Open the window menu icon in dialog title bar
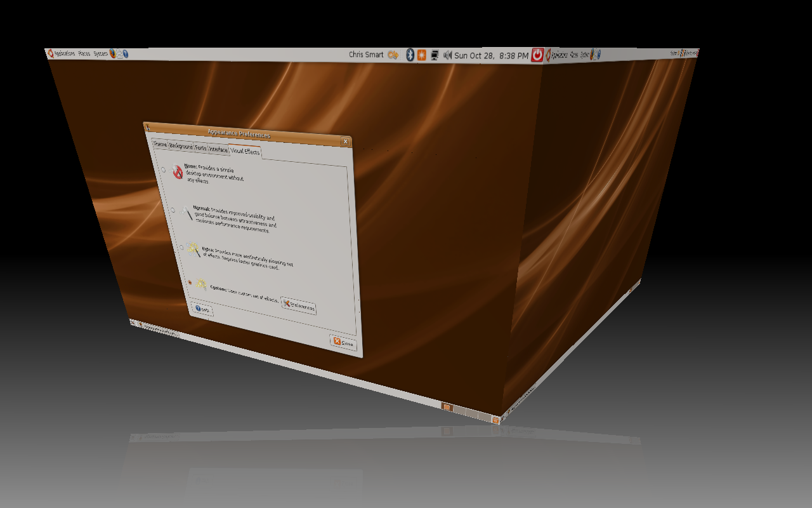 click(x=147, y=126)
